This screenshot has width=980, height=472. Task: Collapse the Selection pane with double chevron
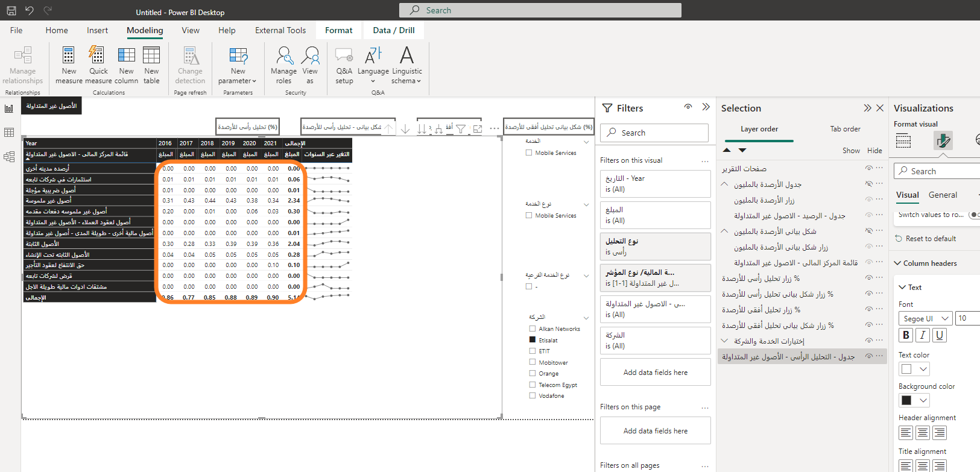[867, 108]
